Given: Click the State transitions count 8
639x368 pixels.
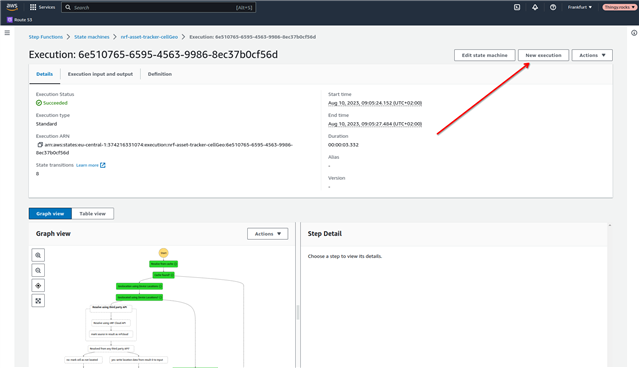Looking at the screenshot, I should point(37,174).
